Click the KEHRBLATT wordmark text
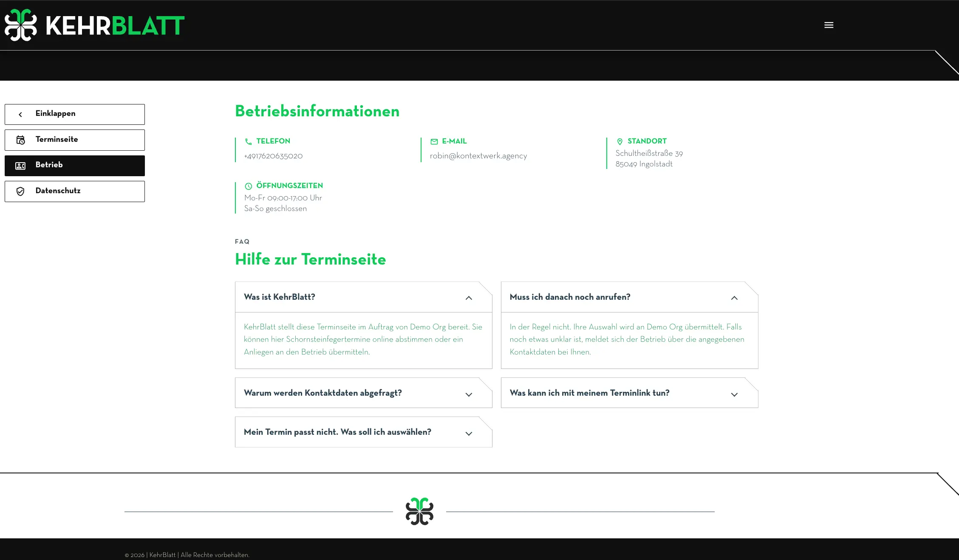Viewport: 959px width, 560px height. click(115, 25)
